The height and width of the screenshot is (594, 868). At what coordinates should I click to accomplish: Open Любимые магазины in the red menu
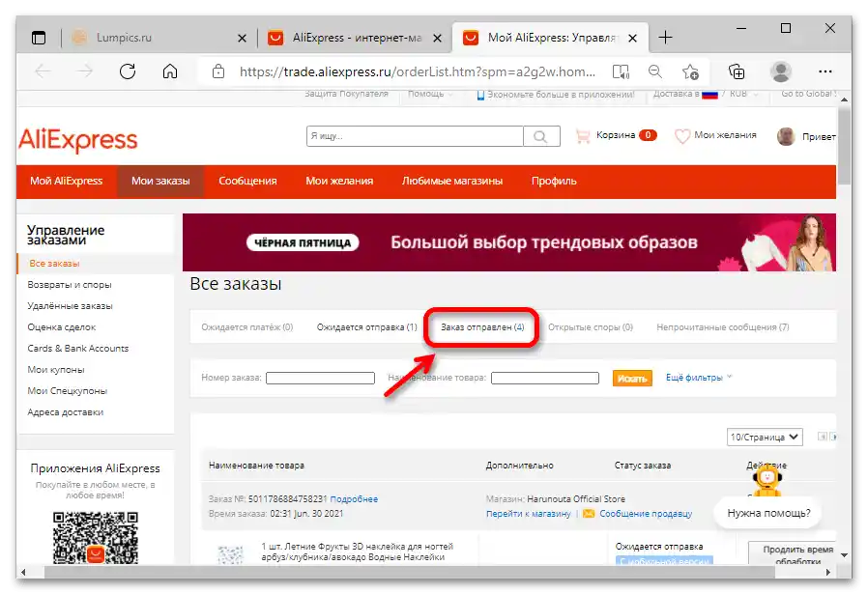tap(452, 181)
